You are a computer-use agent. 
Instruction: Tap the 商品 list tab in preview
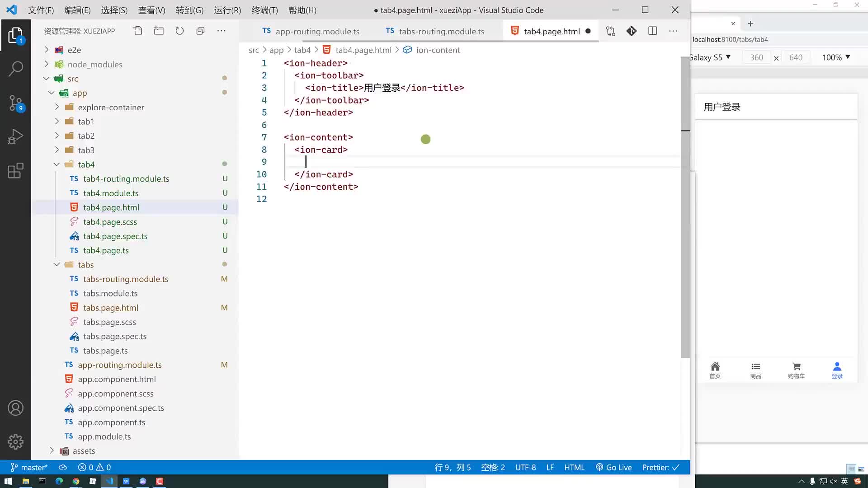[x=755, y=370]
